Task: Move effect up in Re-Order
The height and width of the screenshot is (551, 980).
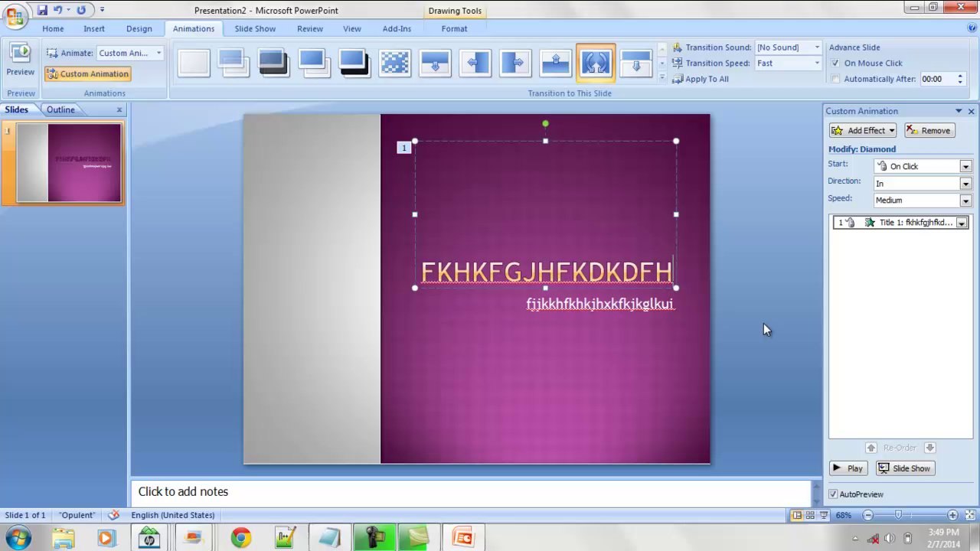Action: 871,448
